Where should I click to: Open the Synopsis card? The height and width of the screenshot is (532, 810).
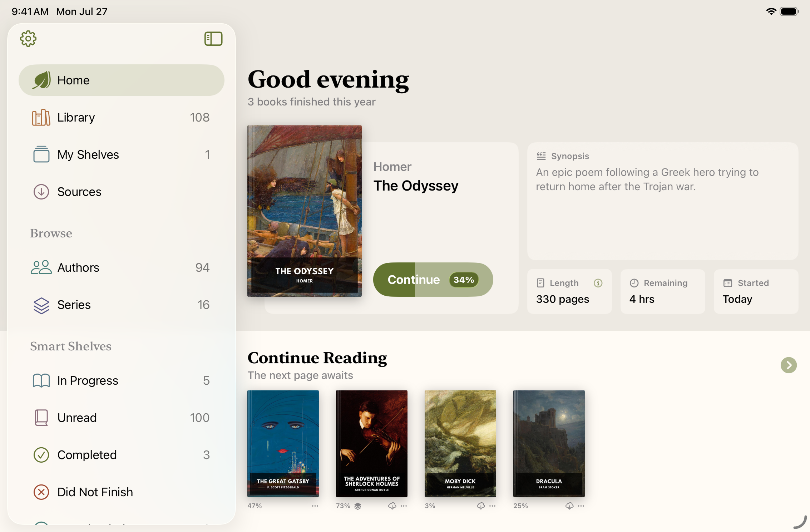tap(662, 201)
